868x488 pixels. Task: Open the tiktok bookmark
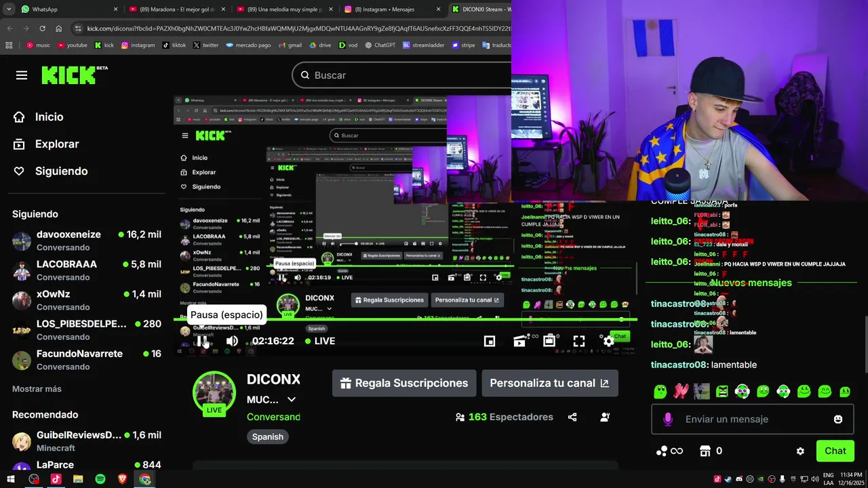[x=174, y=45]
